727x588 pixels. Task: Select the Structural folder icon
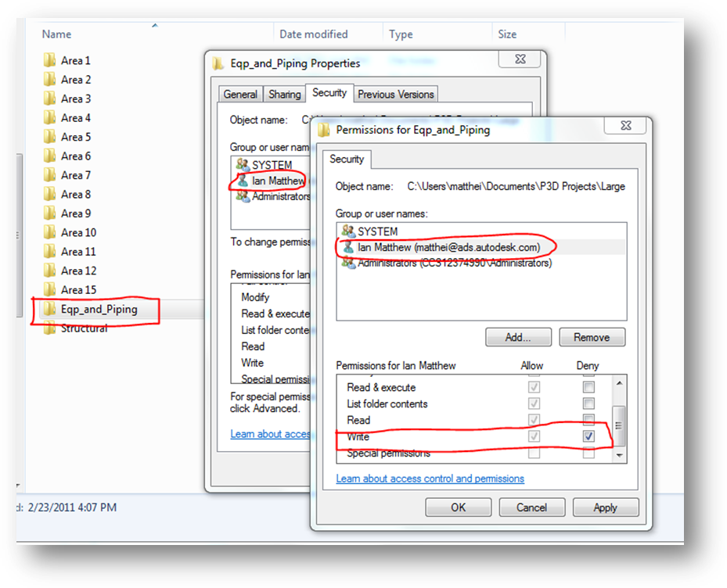point(49,328)
